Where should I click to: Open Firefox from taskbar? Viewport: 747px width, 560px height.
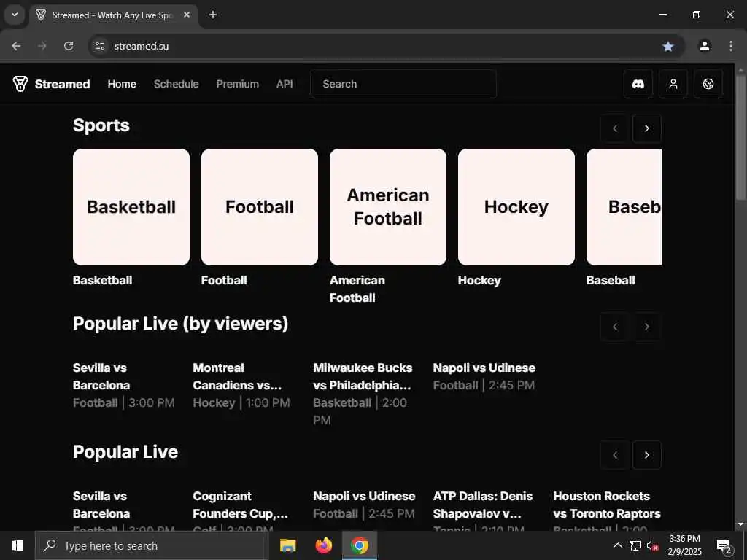click(x=324, y=545)
